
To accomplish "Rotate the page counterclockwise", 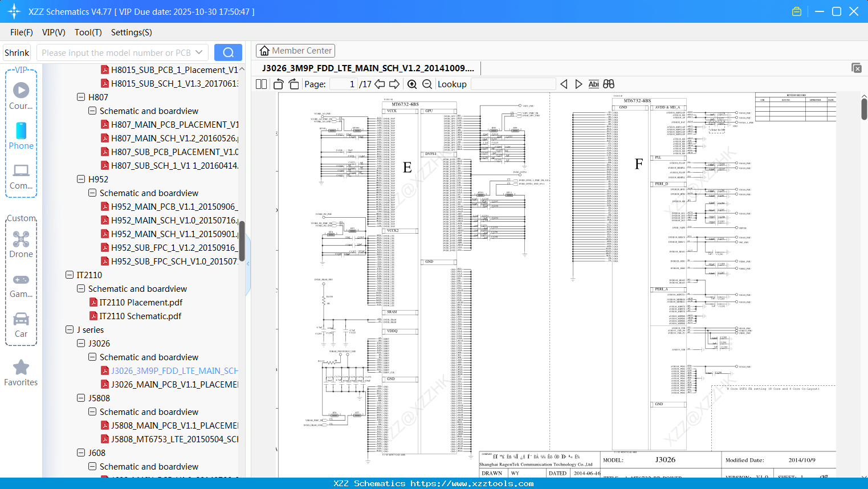I will 278,83.
